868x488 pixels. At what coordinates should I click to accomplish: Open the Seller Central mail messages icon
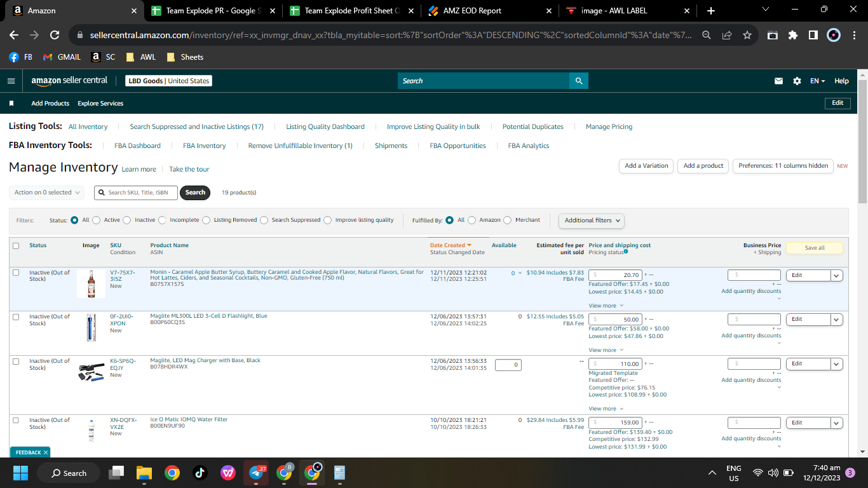tap(778, 81)
